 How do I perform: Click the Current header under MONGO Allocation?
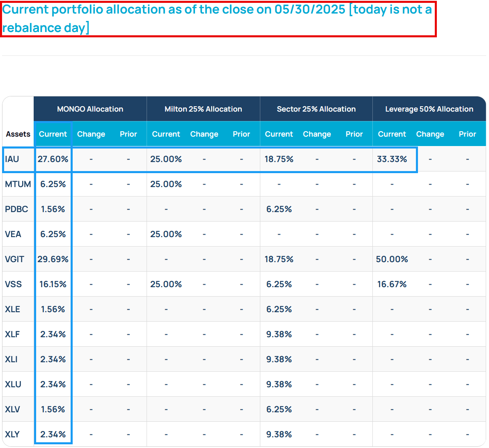[53, 134]
